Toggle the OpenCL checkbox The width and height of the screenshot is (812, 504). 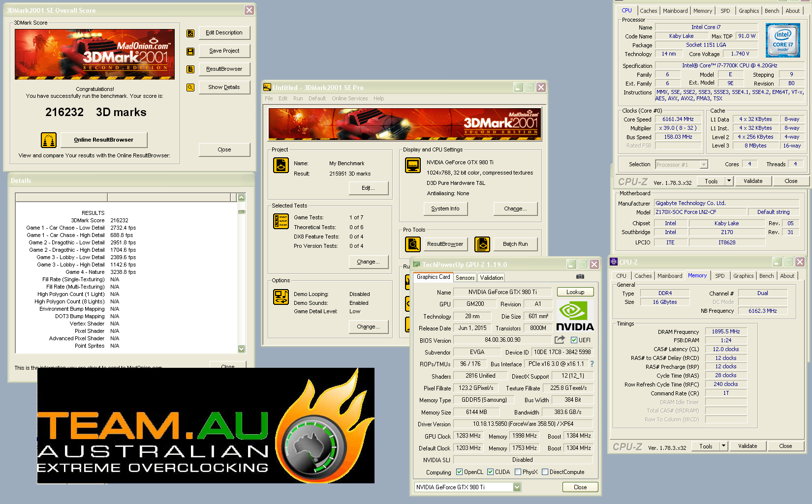tap(459, 472)
